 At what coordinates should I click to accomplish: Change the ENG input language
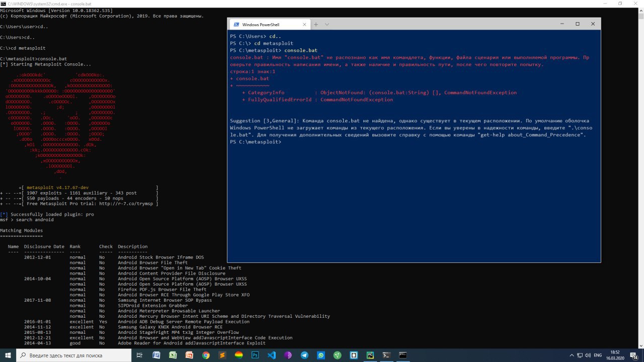(x=598, y=355)
